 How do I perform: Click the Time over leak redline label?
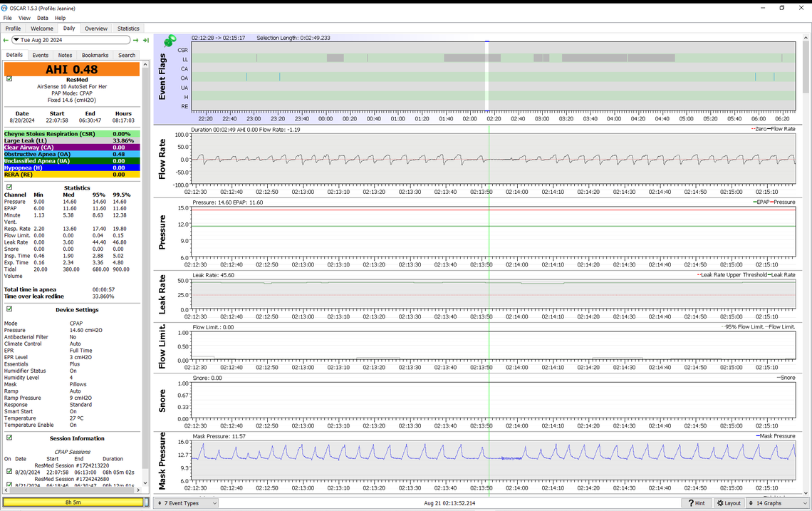click(34, 296)
